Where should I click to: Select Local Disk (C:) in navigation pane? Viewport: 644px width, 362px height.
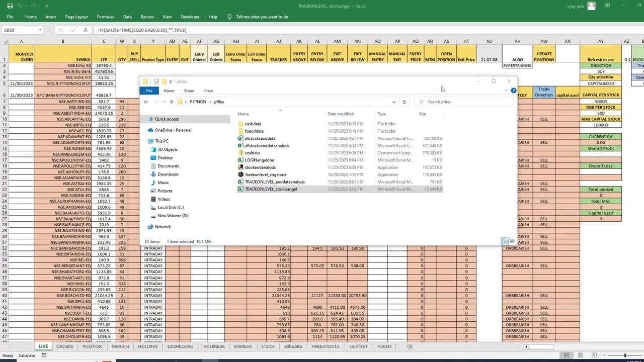pyautogui.click(x=171, y=208)
